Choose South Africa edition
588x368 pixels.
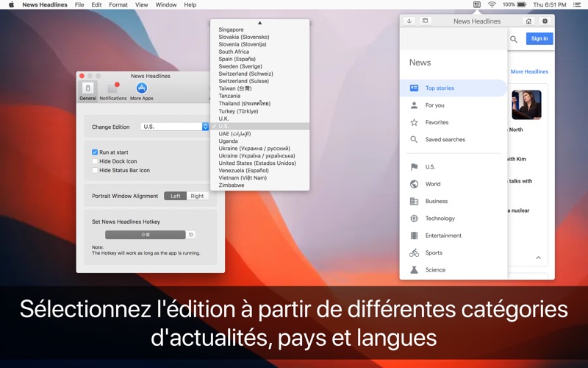[x=260, y=52]
